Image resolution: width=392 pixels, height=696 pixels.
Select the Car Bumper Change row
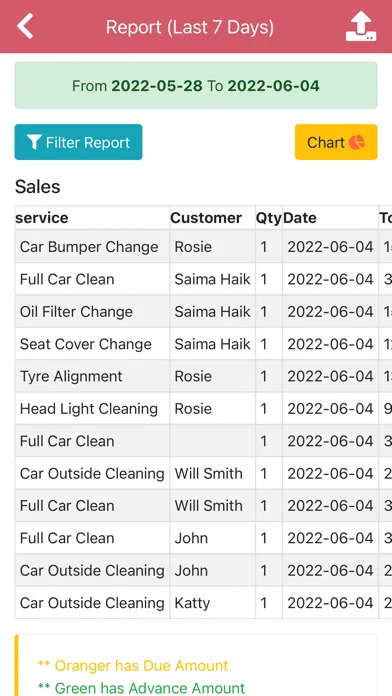196,247
